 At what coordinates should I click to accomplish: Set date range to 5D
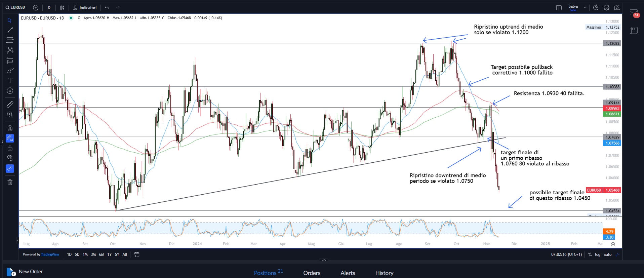click(77, 254)
